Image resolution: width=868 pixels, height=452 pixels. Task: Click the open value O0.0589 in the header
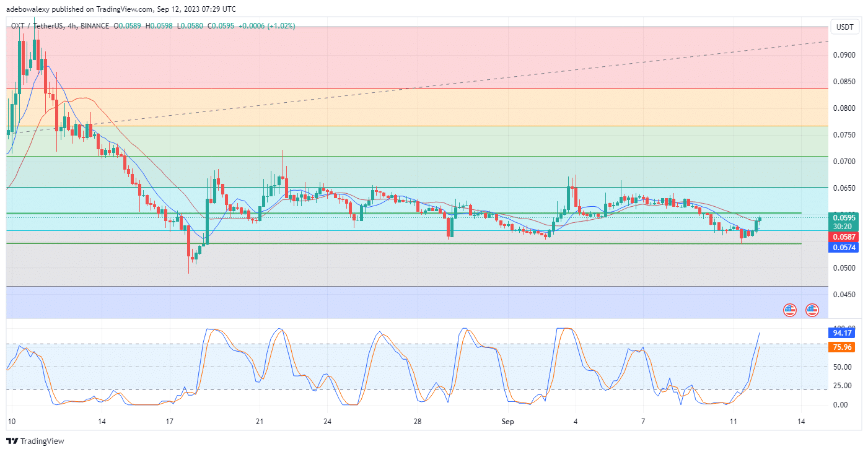(128, 26)
